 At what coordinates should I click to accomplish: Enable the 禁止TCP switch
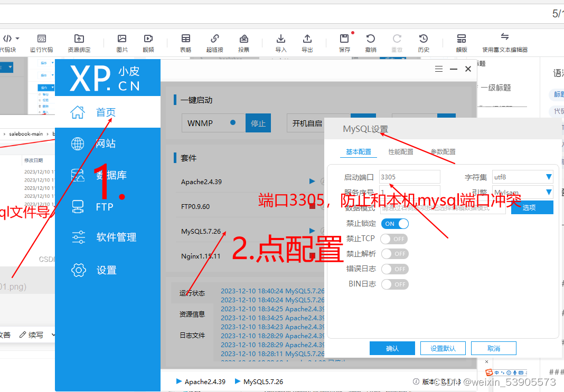click(394, 239)
